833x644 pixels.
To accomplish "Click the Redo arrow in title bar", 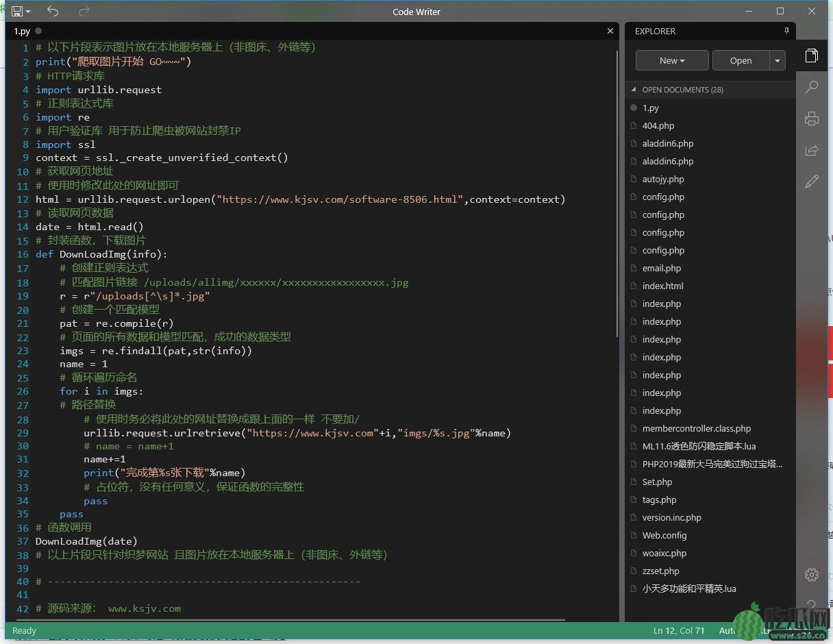I will click(x=84, y=12).
